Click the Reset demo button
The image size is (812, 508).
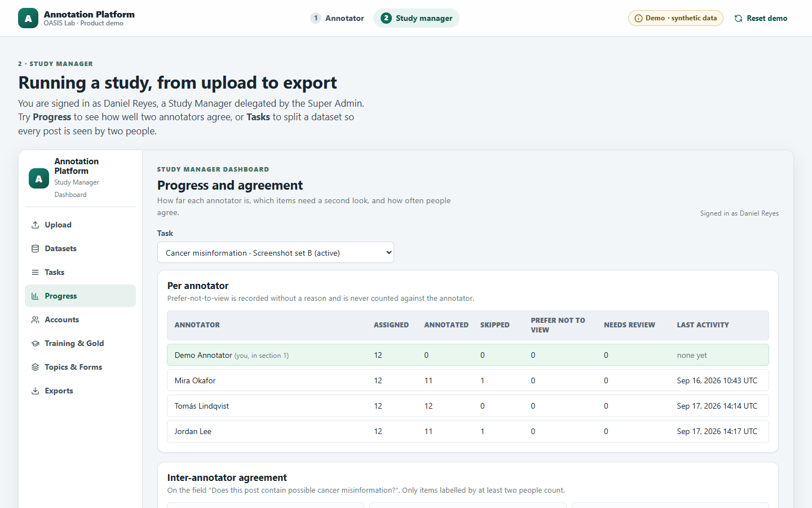coord(761,18)
